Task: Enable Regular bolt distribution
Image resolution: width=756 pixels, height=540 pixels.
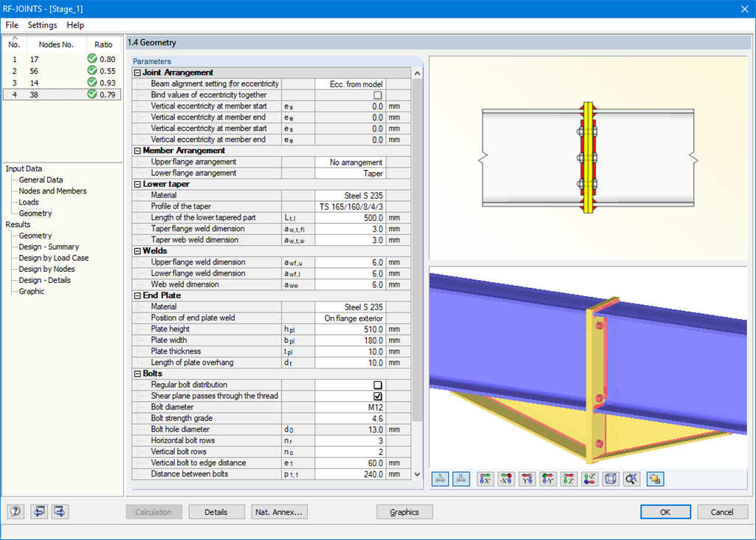Action: [379, 384]
